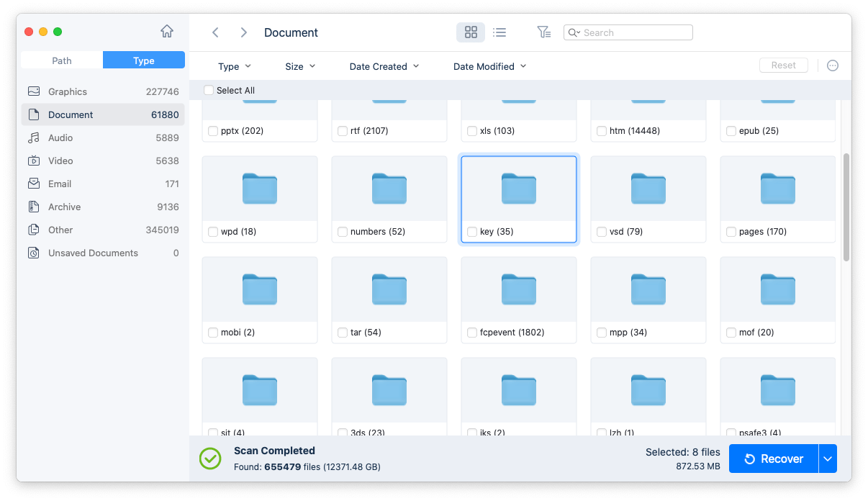Image resolution: width=868 pixels, height=501 pixels.
Task: Click inside the Search field
Action: pyautogui.click(x=628, y=32)
